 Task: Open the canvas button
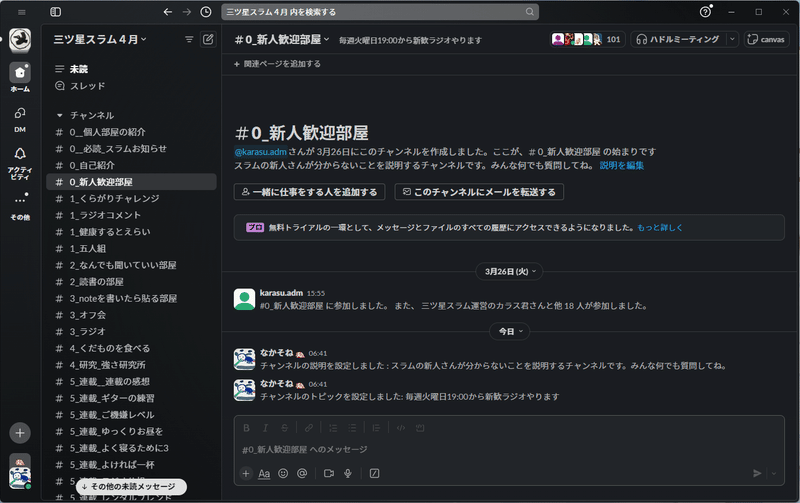point(766,39)
